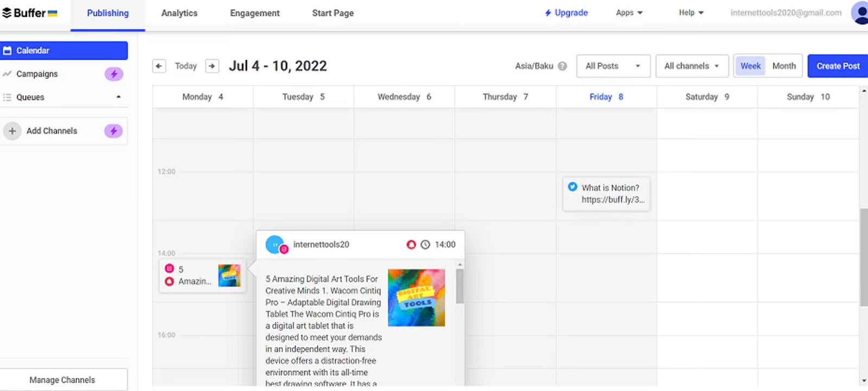Click the Create Post button
Image resolution: width=868 pixels, height=391 pixels.
838,66
